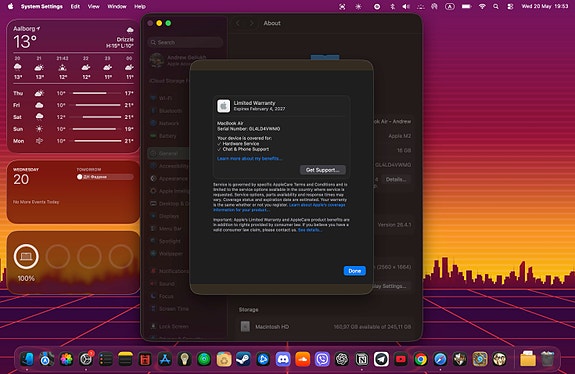Image resolution: width=575 pixels, height=374 pixels.
Task: Open Finder from the Dock
Action: tap(27, 359)
